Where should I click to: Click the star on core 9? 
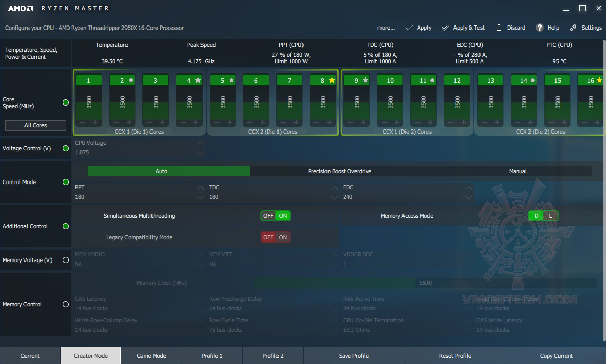(x=365, y=80)
